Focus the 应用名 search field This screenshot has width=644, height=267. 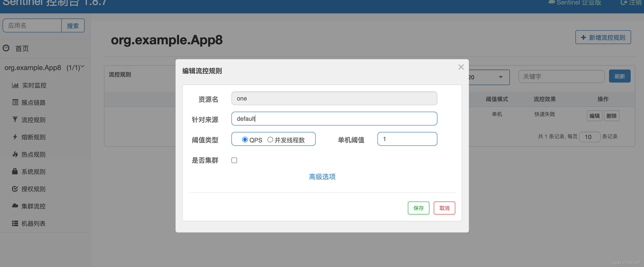(x=32, y=25)
